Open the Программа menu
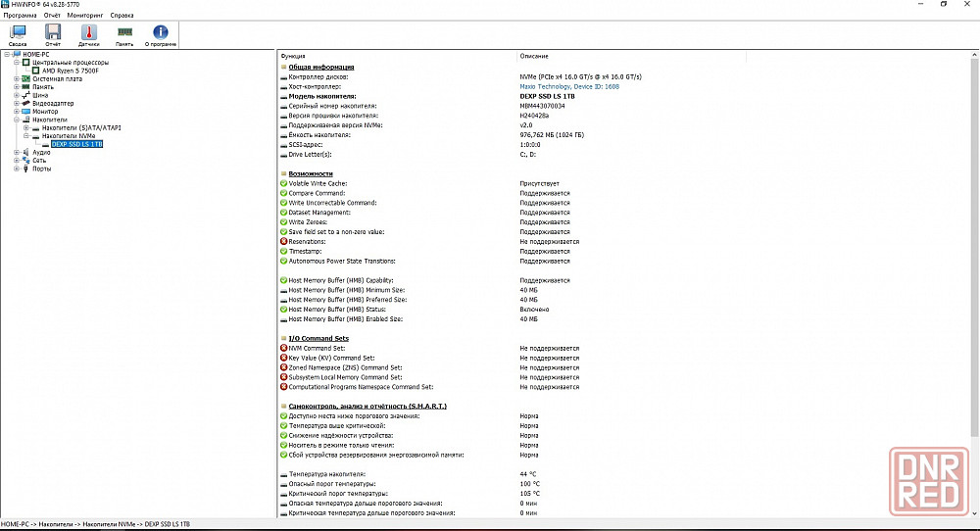 20,15
